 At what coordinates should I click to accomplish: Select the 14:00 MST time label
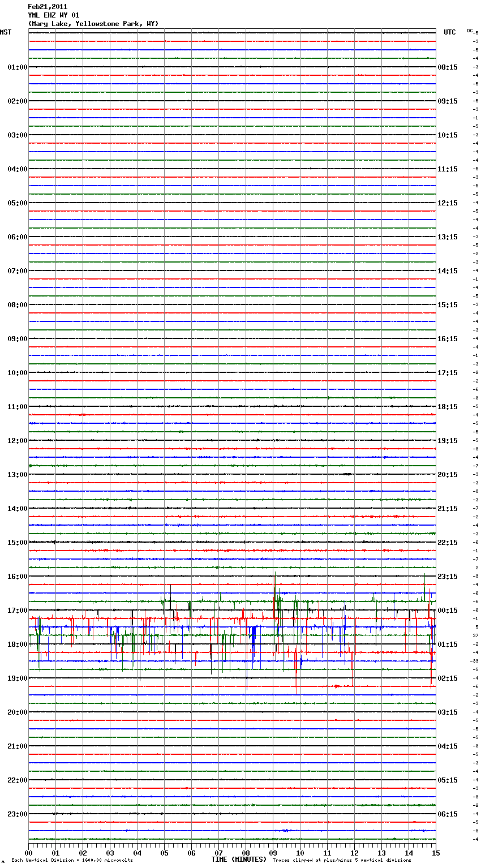[x=18, y=509]
